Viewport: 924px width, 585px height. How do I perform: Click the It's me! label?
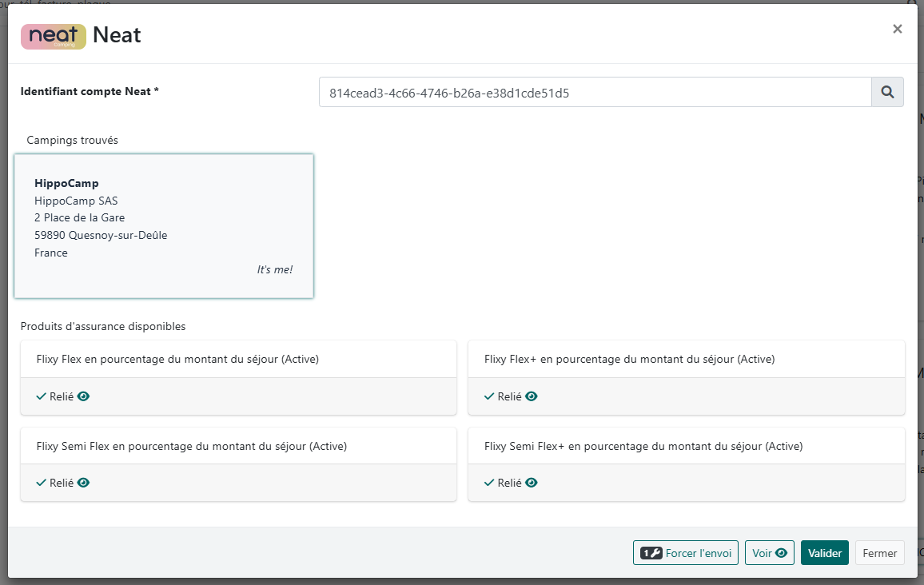tap(274, 270)
